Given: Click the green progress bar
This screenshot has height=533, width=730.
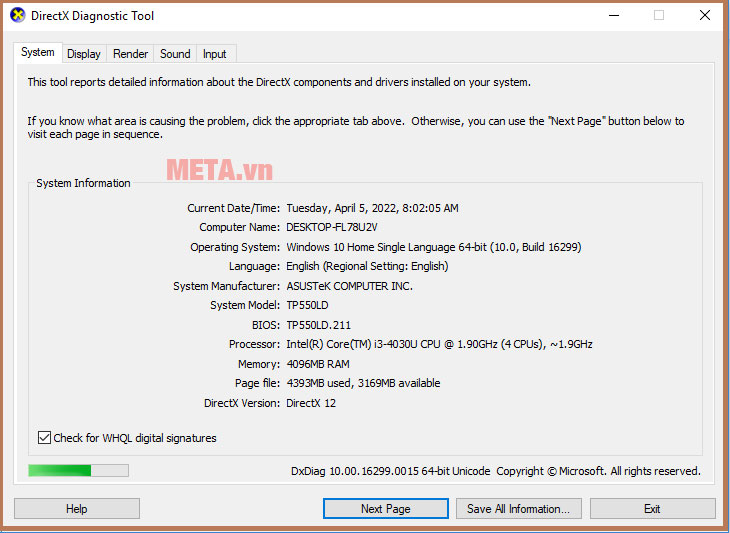Looking at the screenshot, I should pos(78,470).
